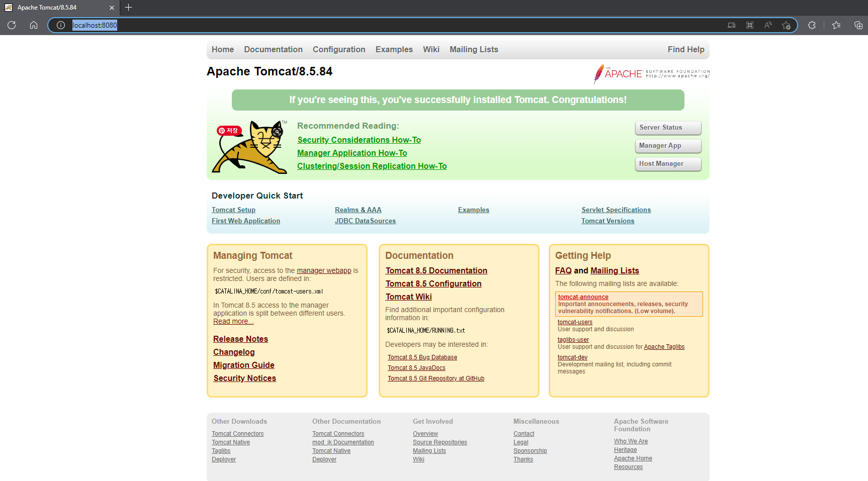Open Tomcat Wiki link
This screenshot has width=868, height=481.
408,297
